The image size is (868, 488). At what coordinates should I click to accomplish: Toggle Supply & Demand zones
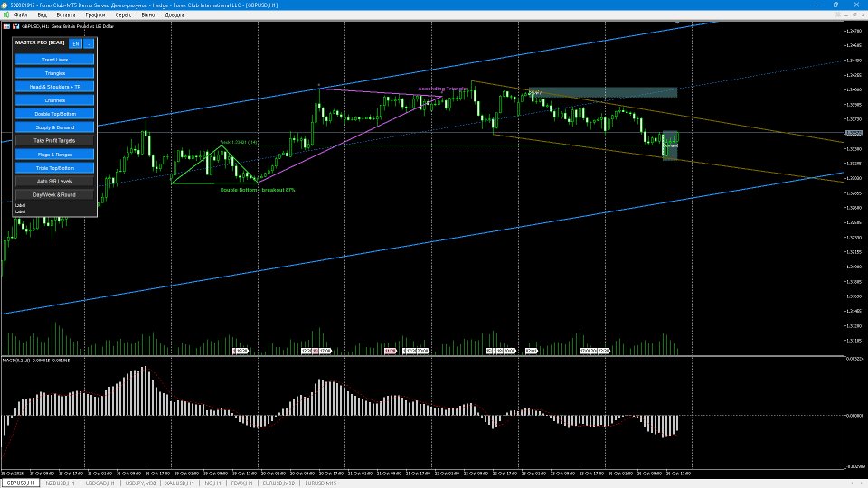[x=55, y=127]
